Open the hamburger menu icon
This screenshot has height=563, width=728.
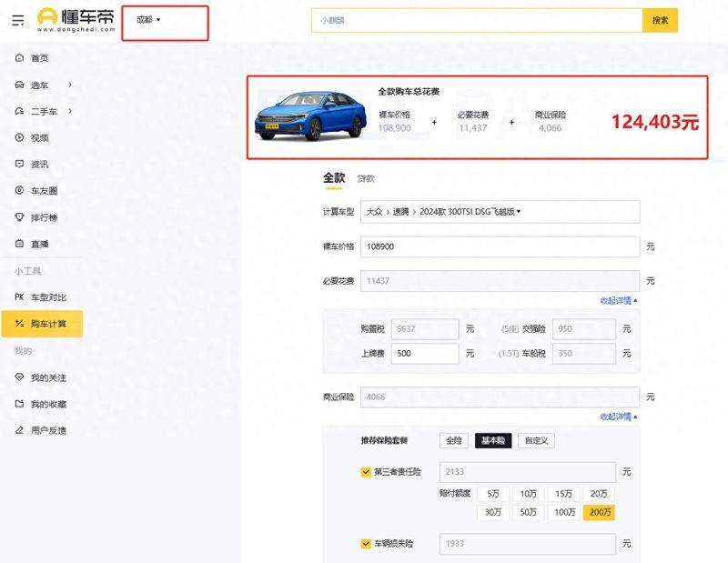click(x=18, y=20)
